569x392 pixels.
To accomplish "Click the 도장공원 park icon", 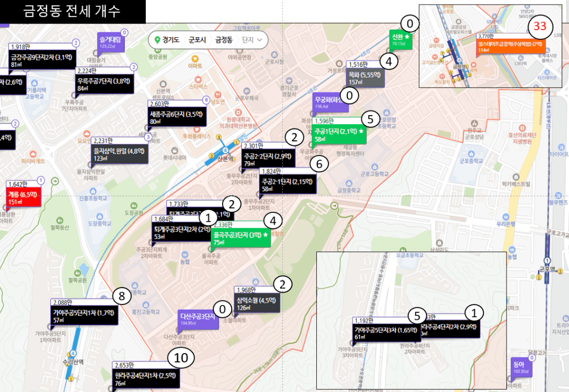I will tap(134, 206).
